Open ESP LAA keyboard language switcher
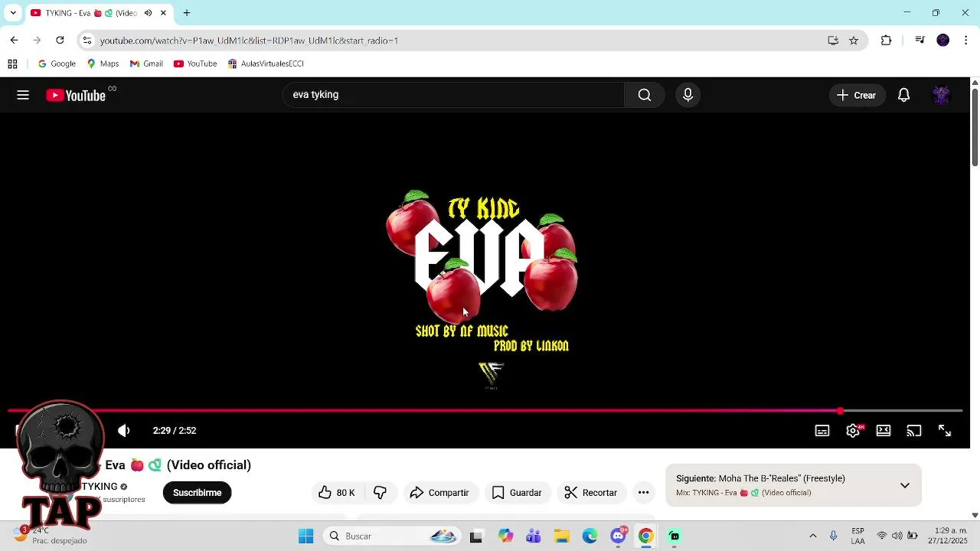 coord(858,536)
